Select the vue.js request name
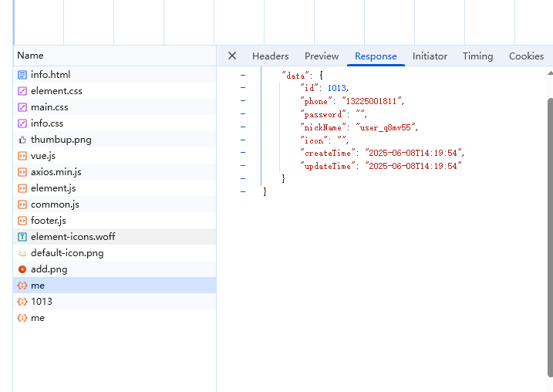The height and width of the screenshot is (392, 553). point(43,156)
